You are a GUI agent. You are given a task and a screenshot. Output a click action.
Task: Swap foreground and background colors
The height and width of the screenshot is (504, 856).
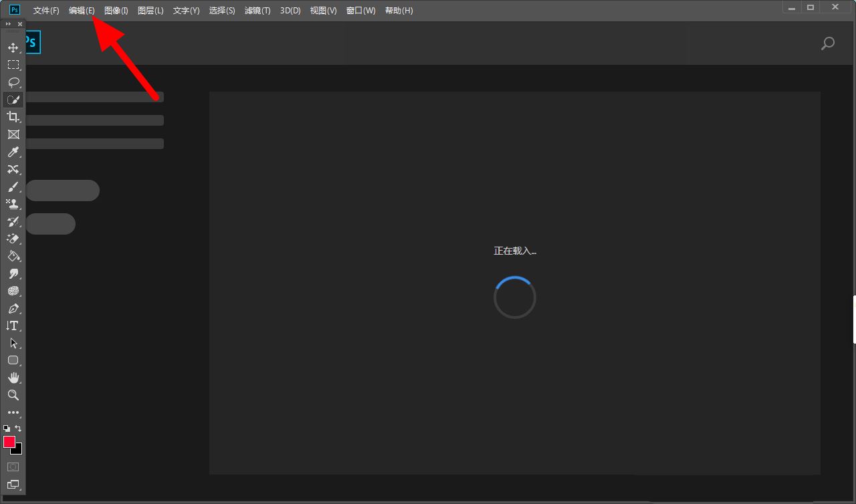18,428
